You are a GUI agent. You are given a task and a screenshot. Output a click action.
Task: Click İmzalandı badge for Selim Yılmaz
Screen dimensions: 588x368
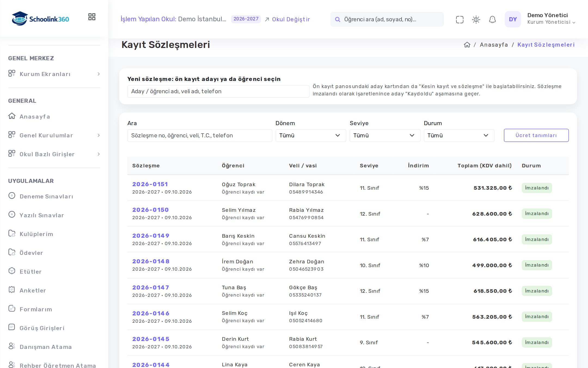pos(537,214)
